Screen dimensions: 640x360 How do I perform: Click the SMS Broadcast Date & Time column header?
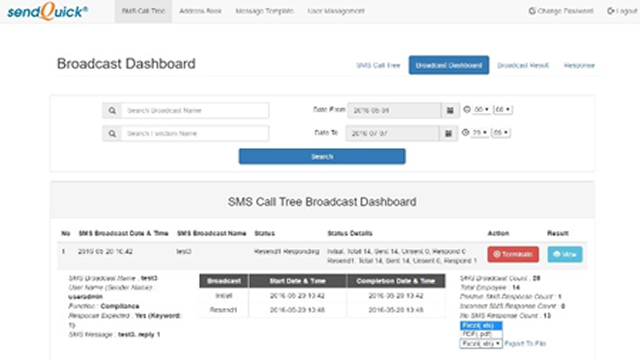[x=123, y=233]
